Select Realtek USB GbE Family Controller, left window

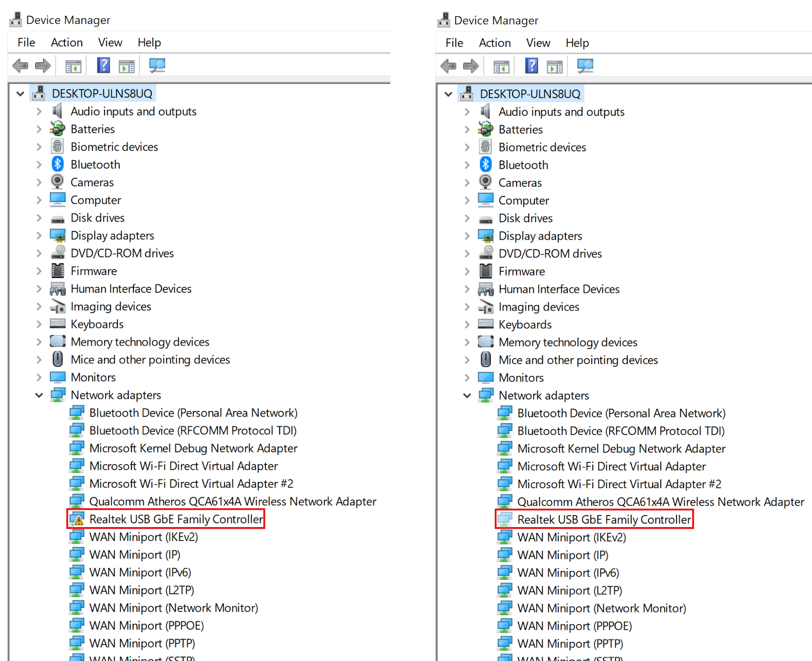click(x=176, y=519)
